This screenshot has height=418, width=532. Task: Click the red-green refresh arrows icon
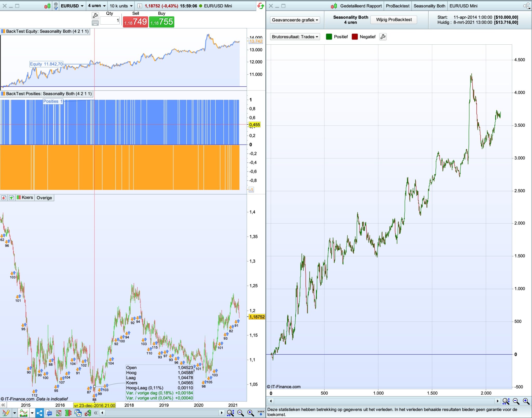coord(261,6)
